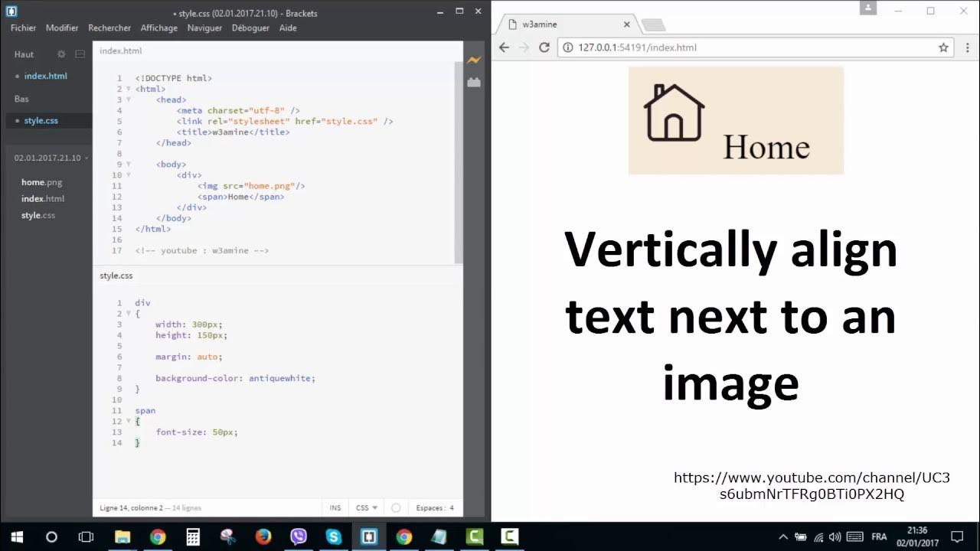Click Brackets icon on taskbar
980x551 pixels.
(x=369, y=536)
